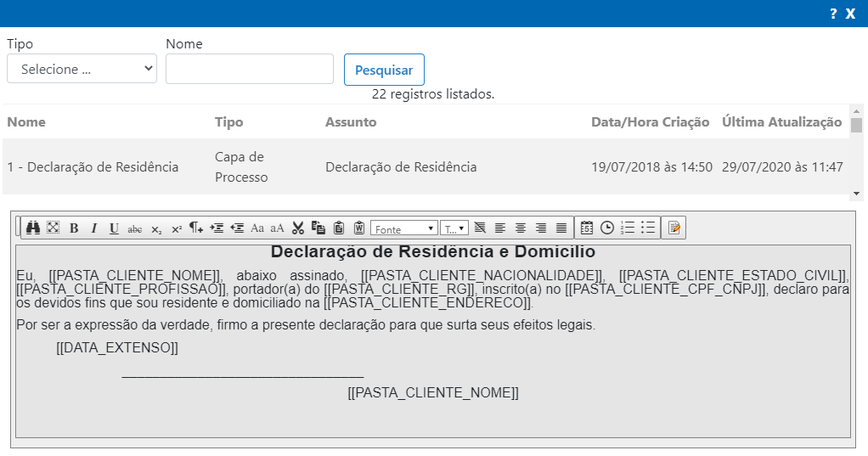
Task: Insert date using calendar icon
Action: (587, 228)
